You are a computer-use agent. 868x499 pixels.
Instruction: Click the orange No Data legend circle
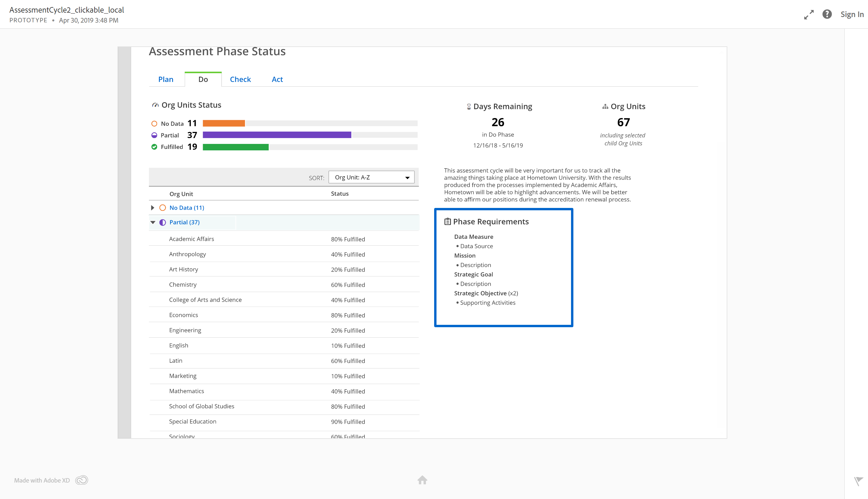(x=154, y=124)
